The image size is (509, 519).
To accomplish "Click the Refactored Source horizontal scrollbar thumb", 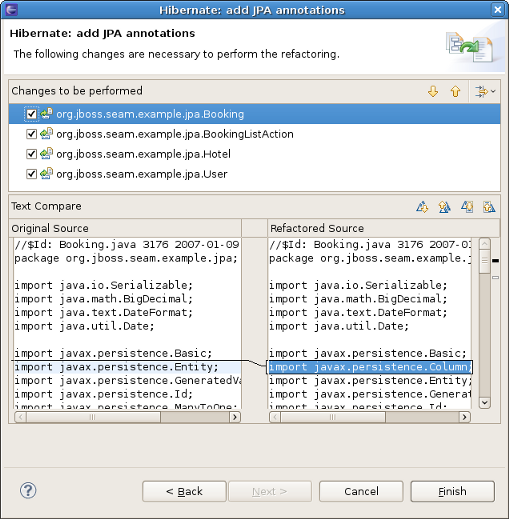I will click(x=333, y=417).
